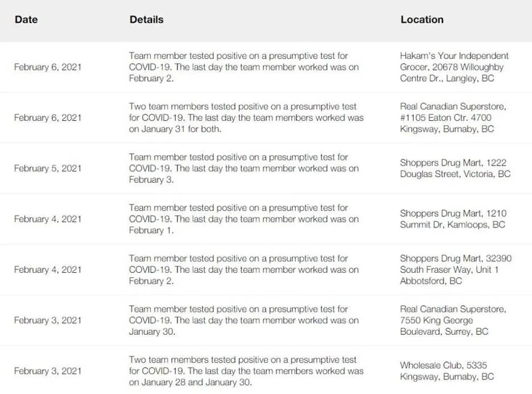Select Wholesale Club 5335 Kingsway Burnaby

click(447, 371)
